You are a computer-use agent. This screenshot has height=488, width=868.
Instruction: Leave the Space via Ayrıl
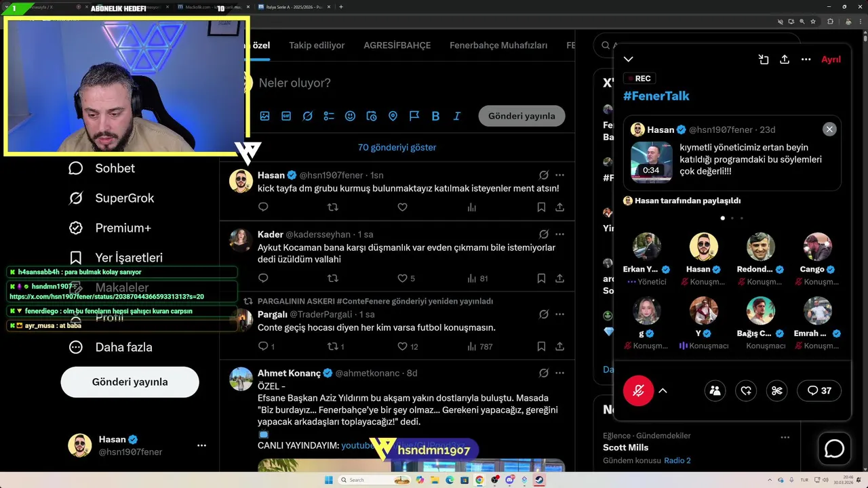pos(831,60)
